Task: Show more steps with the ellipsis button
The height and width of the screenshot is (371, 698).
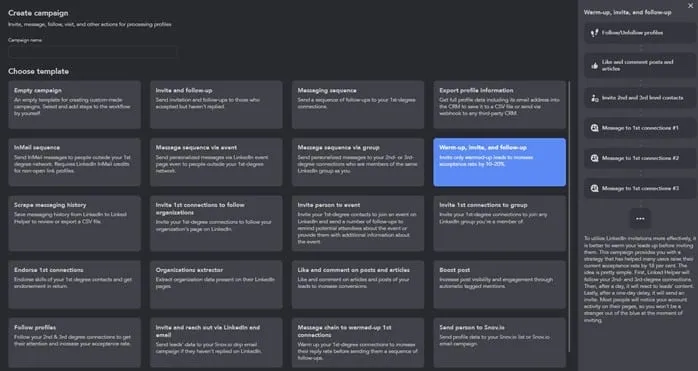Action: tap(640, 219)
